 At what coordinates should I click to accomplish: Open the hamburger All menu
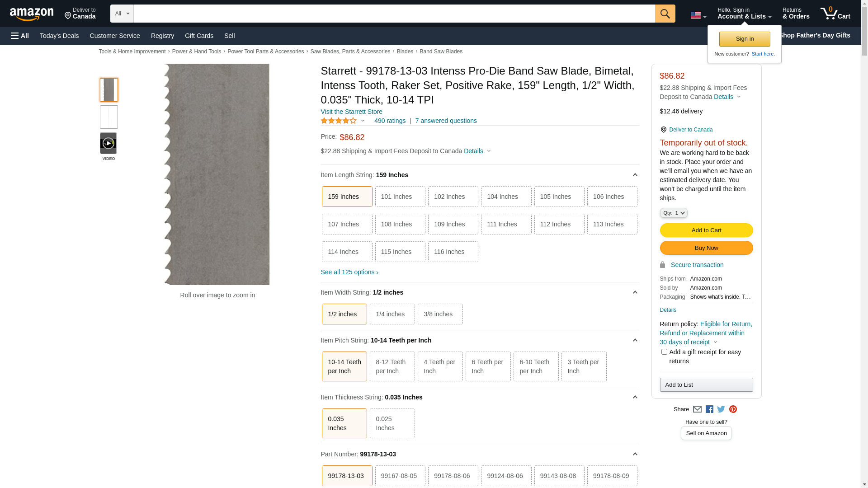click(20, 36)
